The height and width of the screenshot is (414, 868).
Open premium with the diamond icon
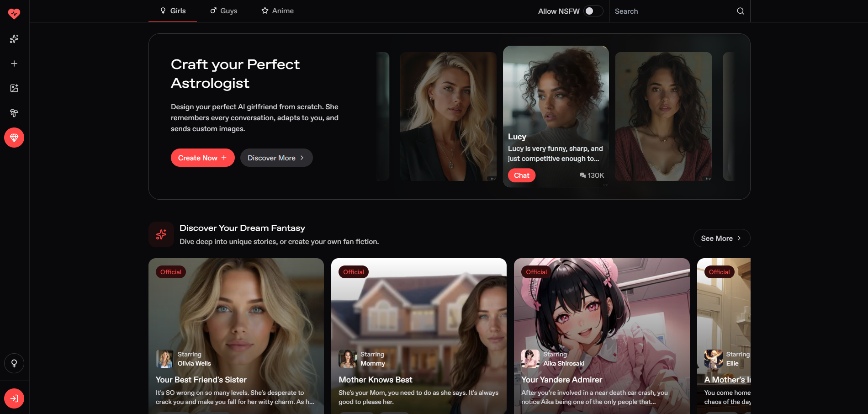click(14, 137)
